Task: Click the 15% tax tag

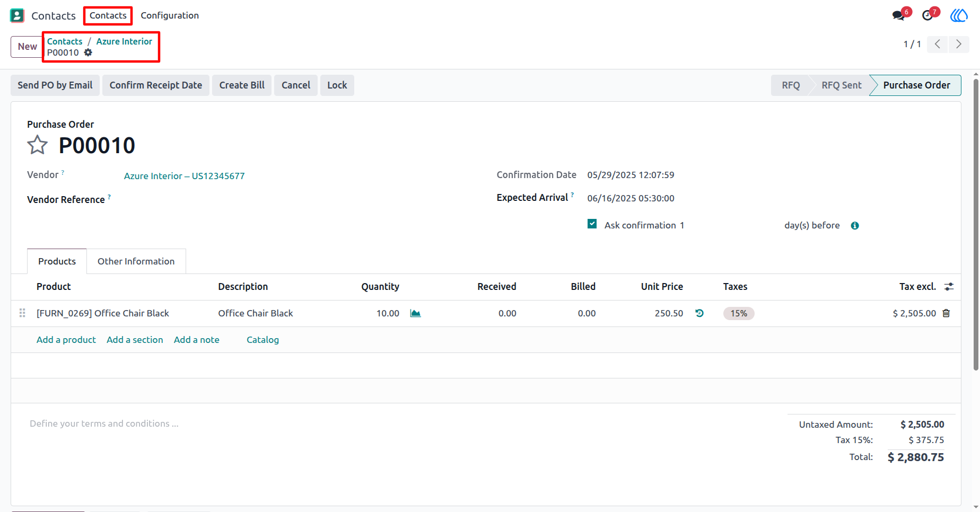Action: click(739, 313)
